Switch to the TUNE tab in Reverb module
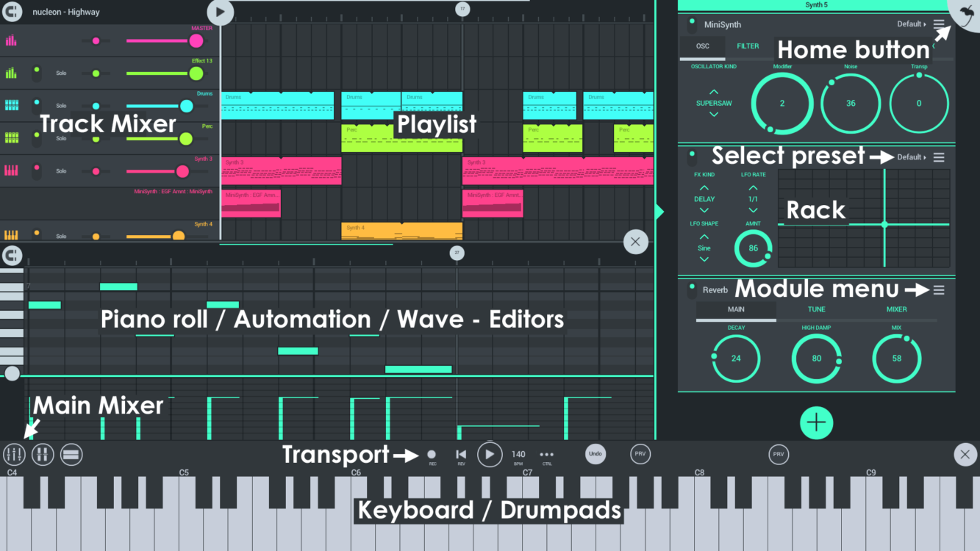The image size is (980, 551). [x=816, y=309]
